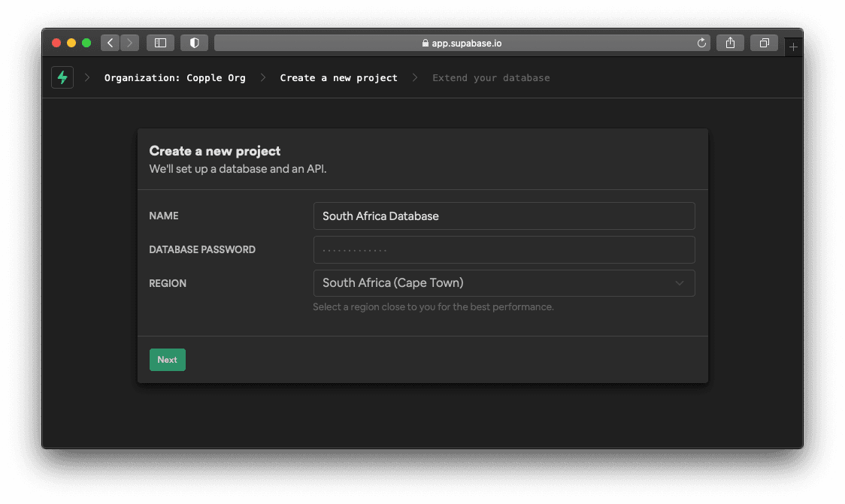Click the app.supabase.io address bar
The image size is (845, 504).
click(x=462, y=43)
